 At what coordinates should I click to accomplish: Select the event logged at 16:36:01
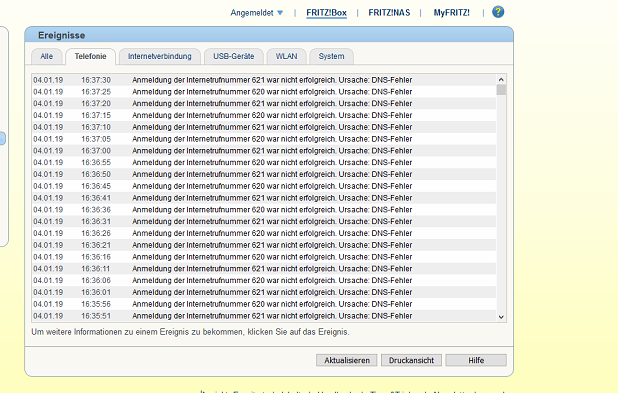coord(264,292)
